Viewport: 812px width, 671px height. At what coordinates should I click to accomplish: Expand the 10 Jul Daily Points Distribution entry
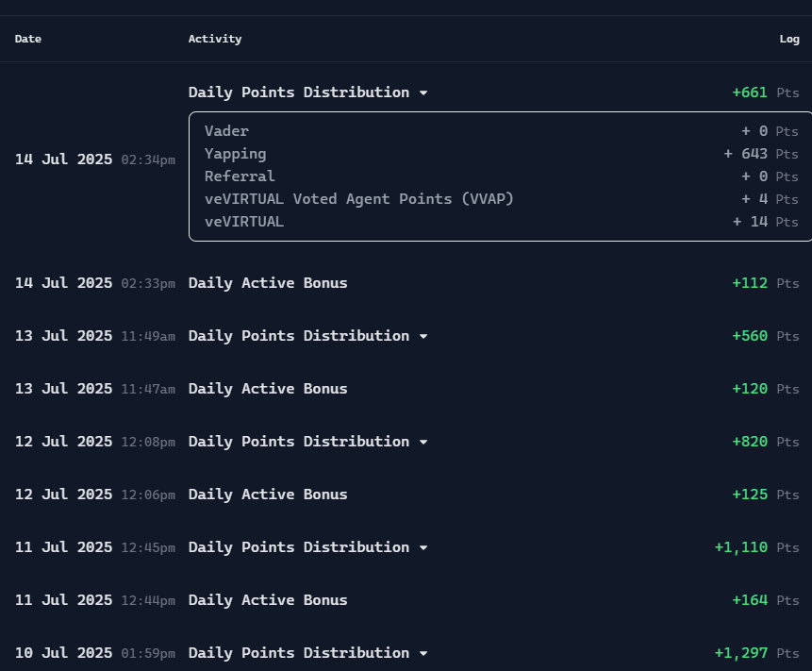(x=423, y=653)
